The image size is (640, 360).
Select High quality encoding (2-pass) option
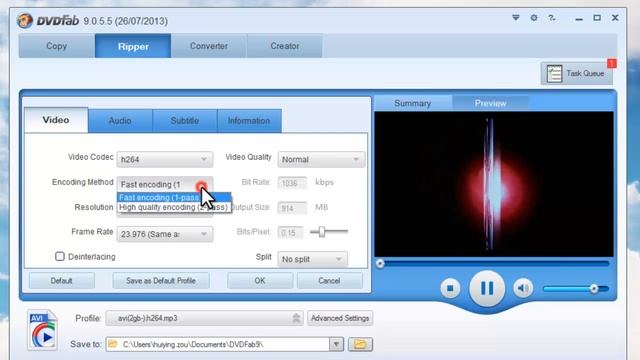(x=173, y=207)
